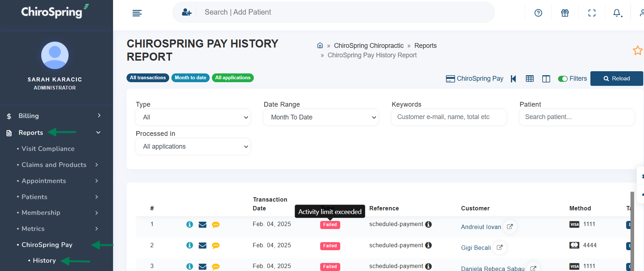
Task: Click the email envelope icon in row 1
Action: click(x=202, y=225)
